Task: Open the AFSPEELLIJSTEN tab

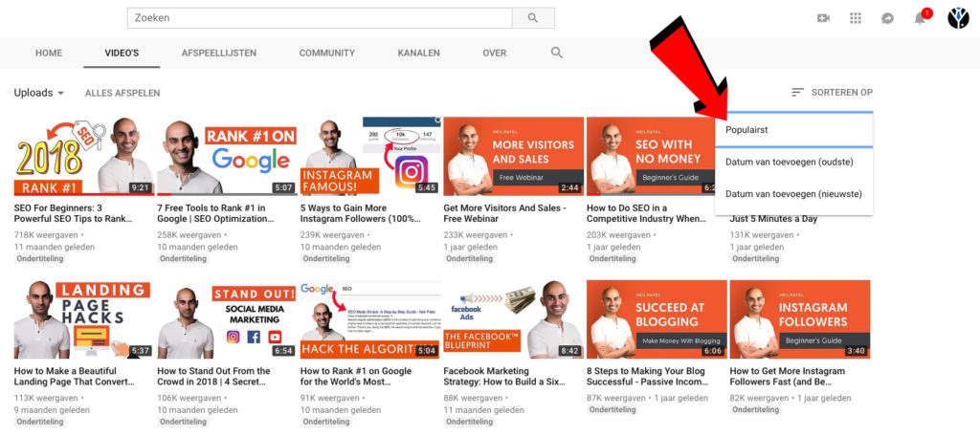Action: [x=219, y=53]
